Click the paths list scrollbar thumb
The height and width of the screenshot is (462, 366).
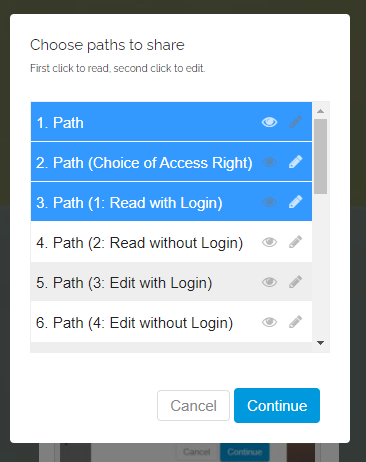321,156
